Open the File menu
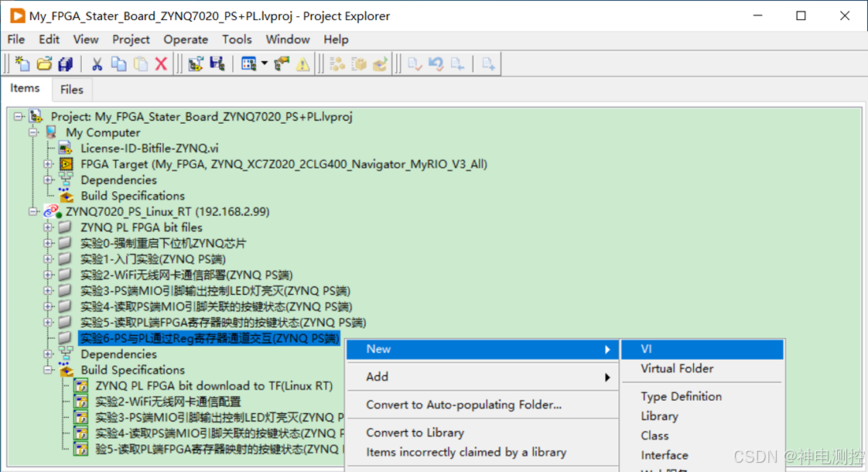This screenshot has height=472, width=868. pos(15,39)
